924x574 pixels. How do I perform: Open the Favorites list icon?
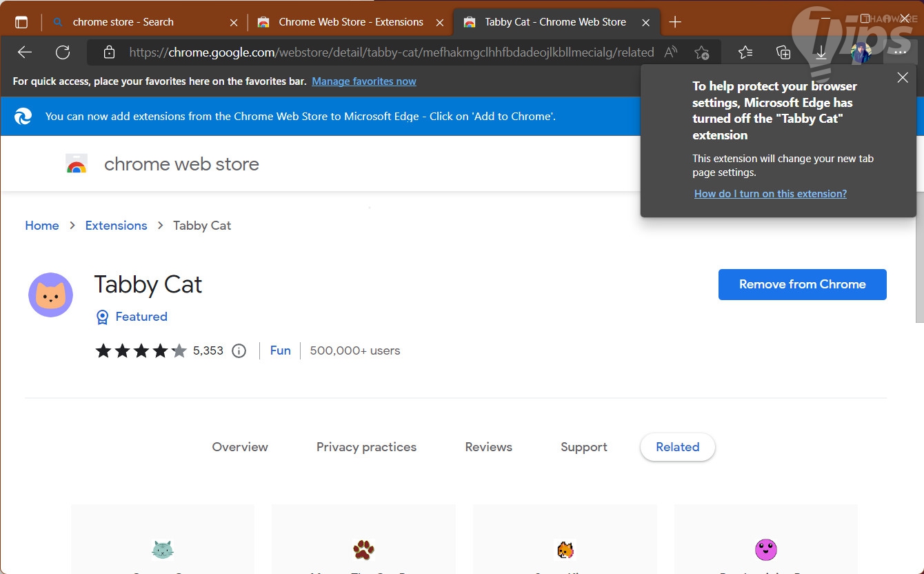[x=745, y=52]
